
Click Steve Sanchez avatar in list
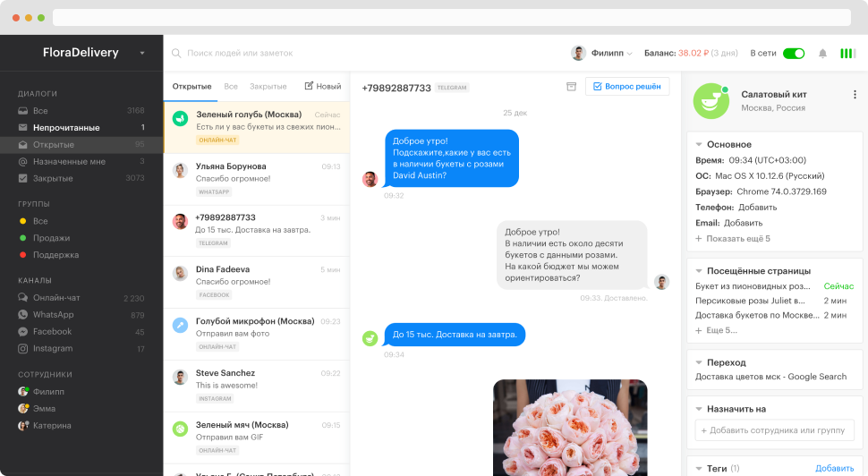point(180,377)
